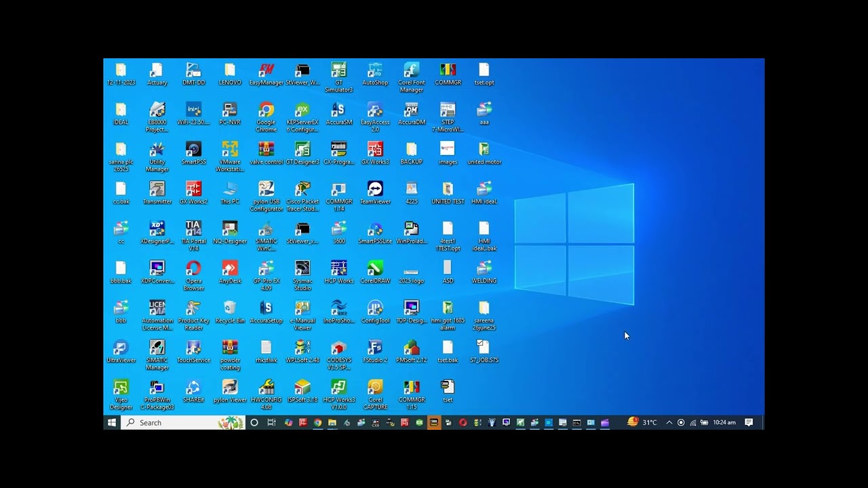Click the EasyAccess 2.0 shortcut
This screenshot has width=868, height=488.
(x=375, y=117)
